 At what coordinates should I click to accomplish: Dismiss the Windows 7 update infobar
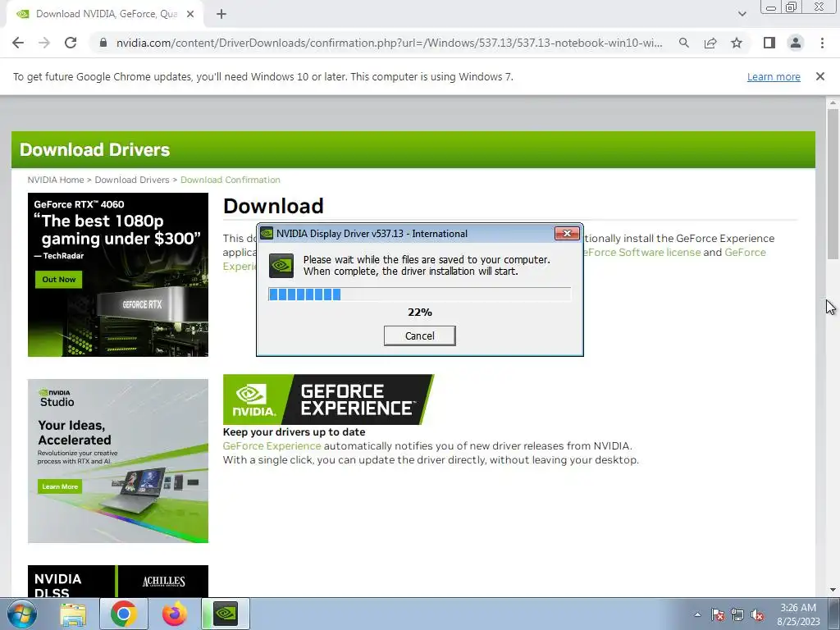pyautogui.click(x=820, y=76)
